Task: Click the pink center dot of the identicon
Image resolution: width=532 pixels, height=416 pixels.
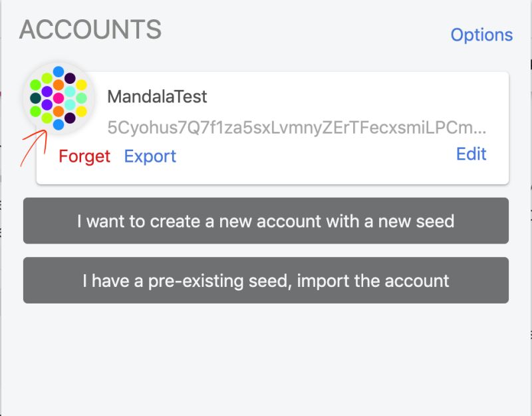Action: pyautogui.click(x=59, y=98)
